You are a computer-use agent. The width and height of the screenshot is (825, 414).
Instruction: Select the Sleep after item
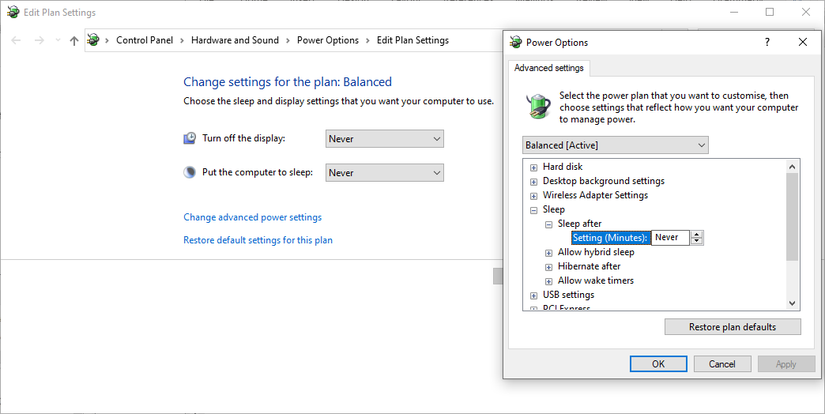(579, 224)
